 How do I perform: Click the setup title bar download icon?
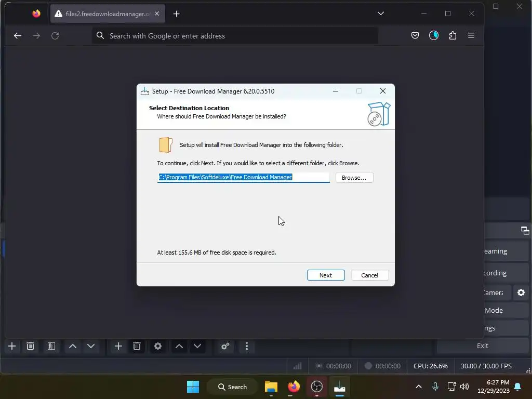pyautogui.click(x=145, y=91)
